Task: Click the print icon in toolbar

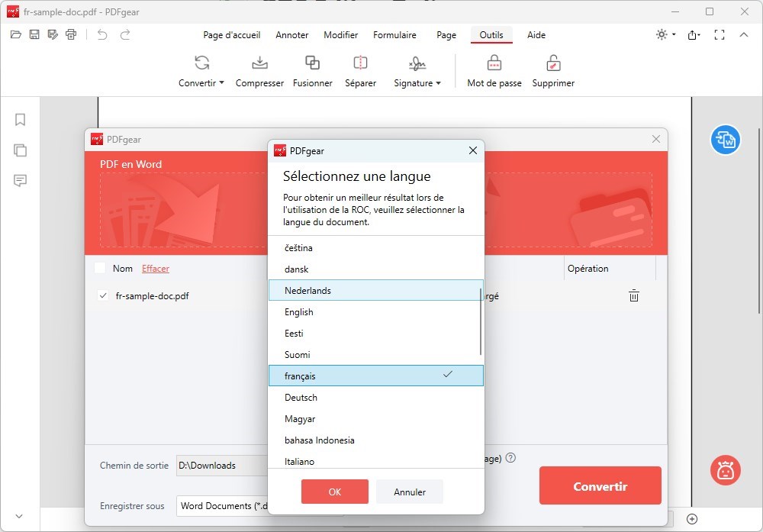Action: [72, 34]
